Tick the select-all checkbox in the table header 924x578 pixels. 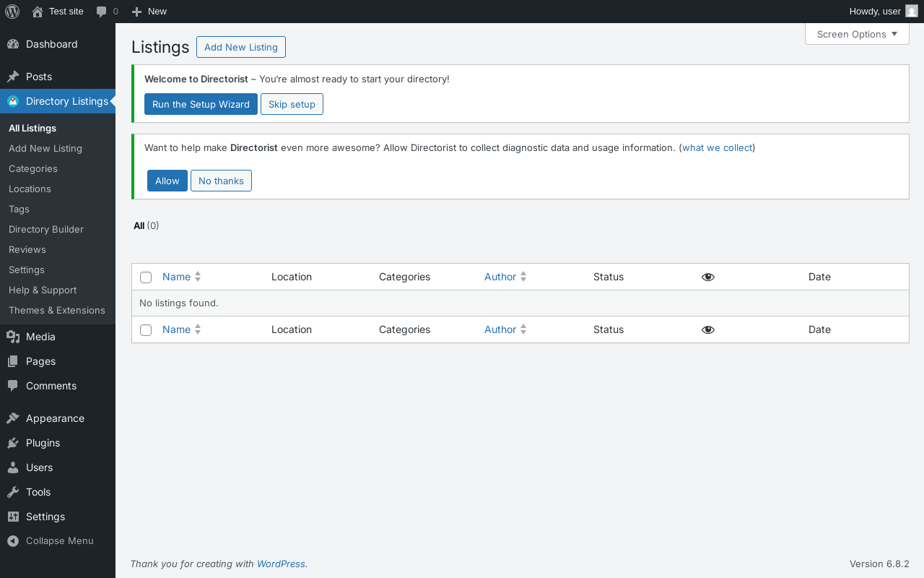[x=146, y=277]
